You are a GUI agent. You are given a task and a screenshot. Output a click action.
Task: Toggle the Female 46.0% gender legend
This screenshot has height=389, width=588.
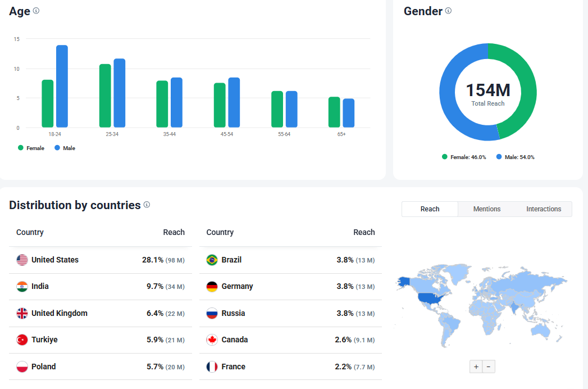(462, 157)
